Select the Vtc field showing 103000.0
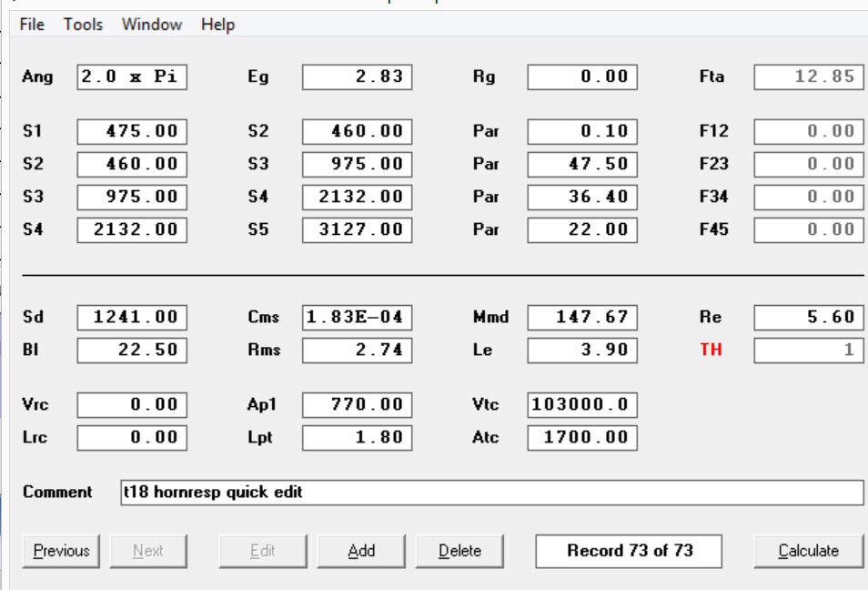The height and width of the screenshot is (590, 868). point(582,405)
